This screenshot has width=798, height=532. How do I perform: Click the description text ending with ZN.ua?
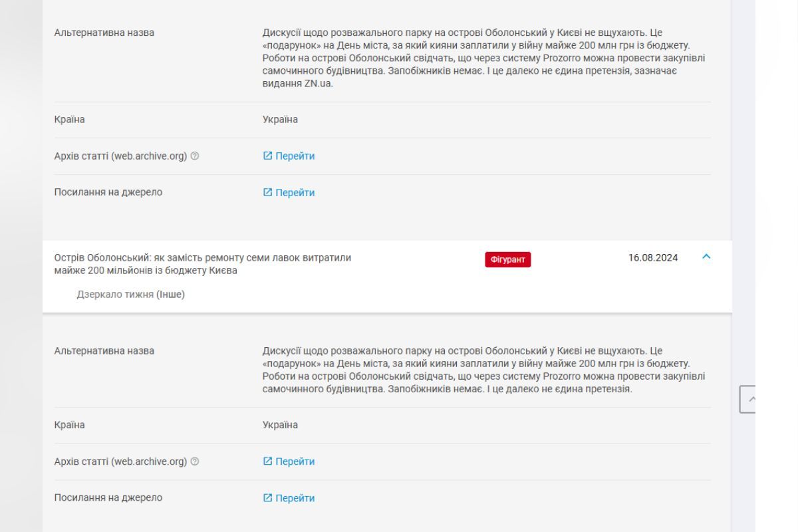483,58
